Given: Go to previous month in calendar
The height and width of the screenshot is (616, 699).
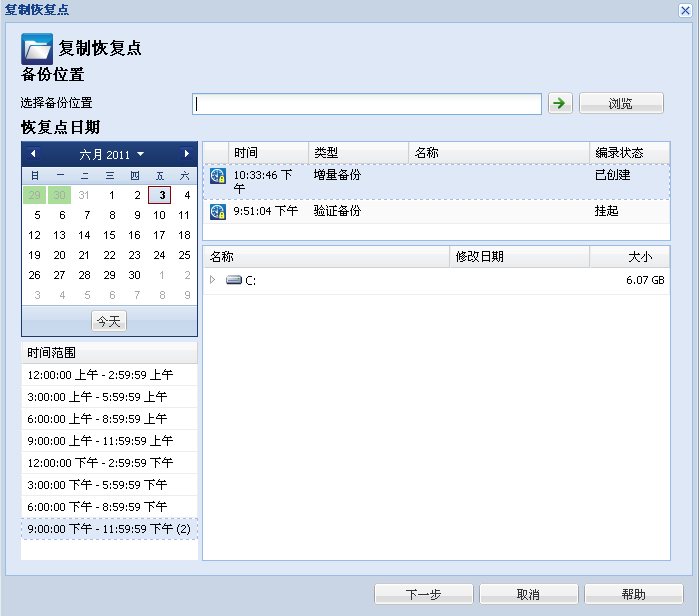Looking at the screenshot, I should [x=33, y=154].
